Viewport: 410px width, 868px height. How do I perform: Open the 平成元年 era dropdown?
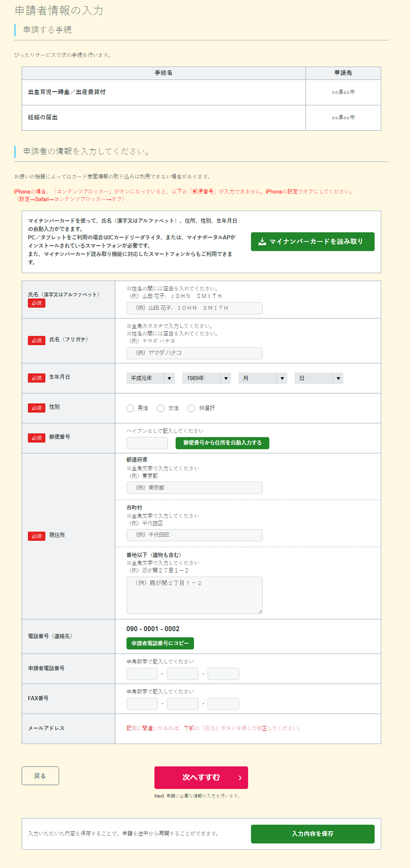150,378
